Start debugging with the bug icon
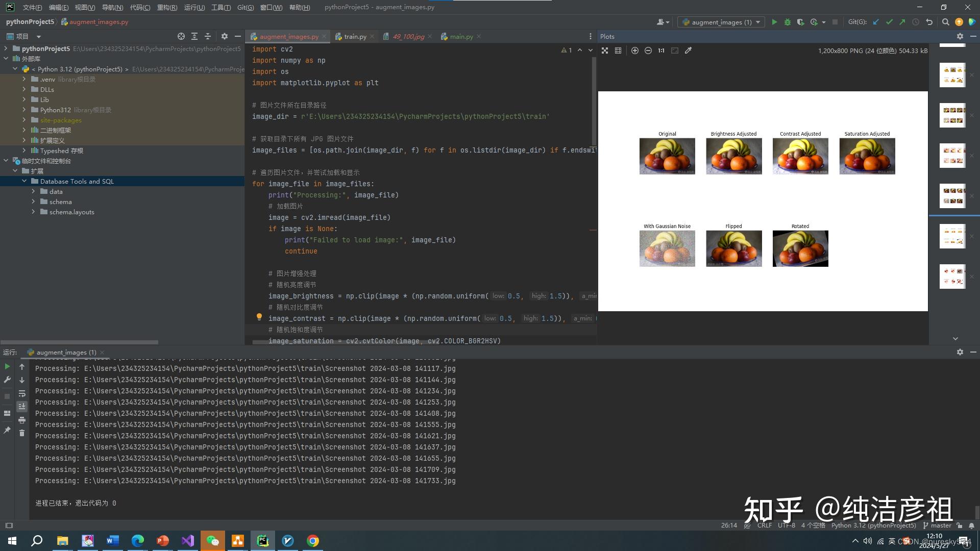 click(787, 22)
